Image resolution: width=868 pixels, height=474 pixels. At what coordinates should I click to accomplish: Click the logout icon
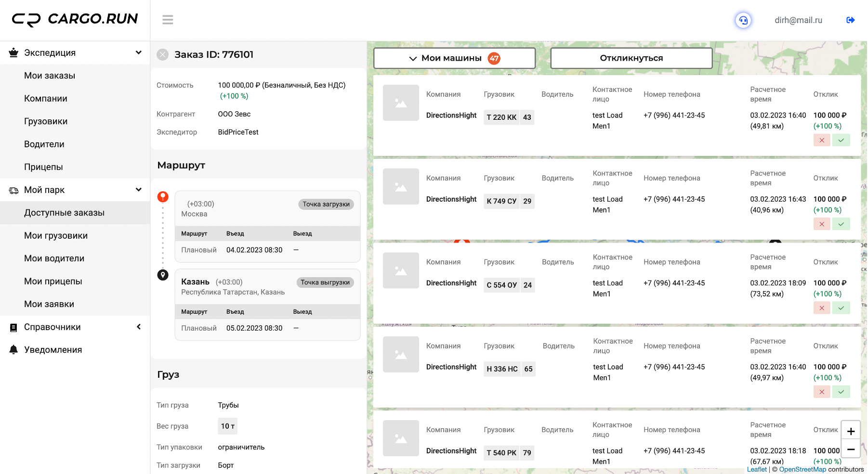click(x=850, y=20)
